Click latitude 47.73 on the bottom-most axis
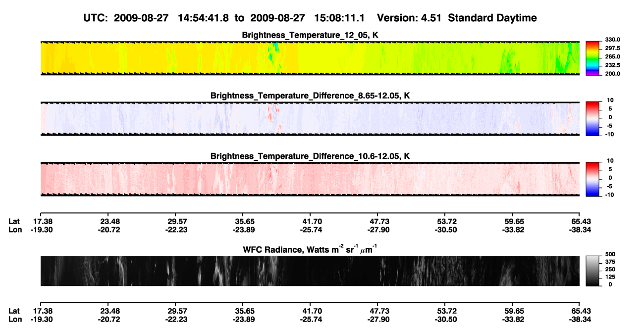 point(377,311)
